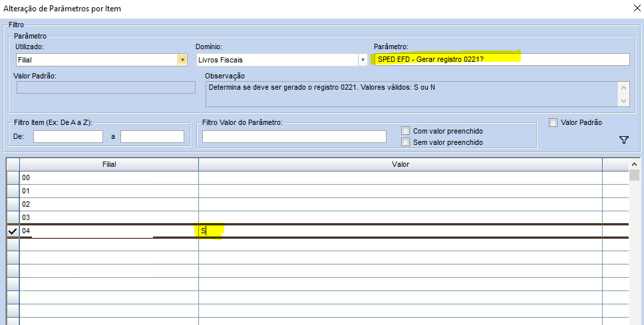
Task: Enable the Com valor preenchido checkbox
Action: 406,131
